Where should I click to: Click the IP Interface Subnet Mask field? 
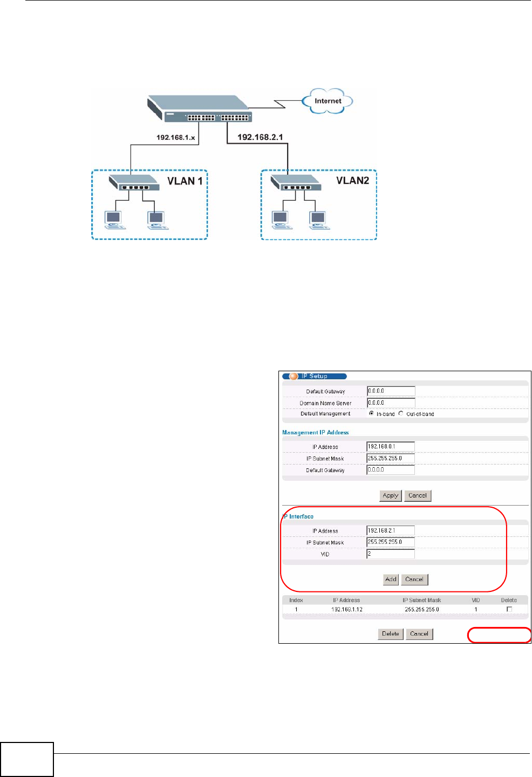[391, 542]
